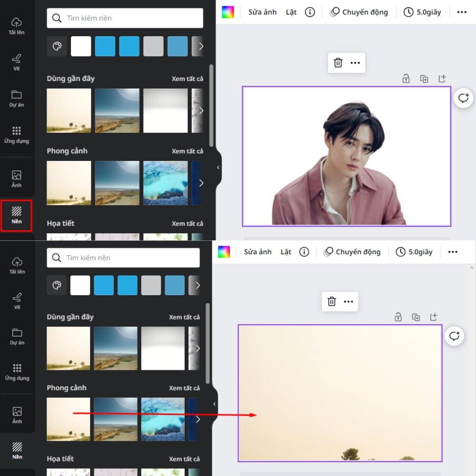This screenshot has height=476, width=476.
Task: Delete element with trash icon above the portrait
Action: 338,63
